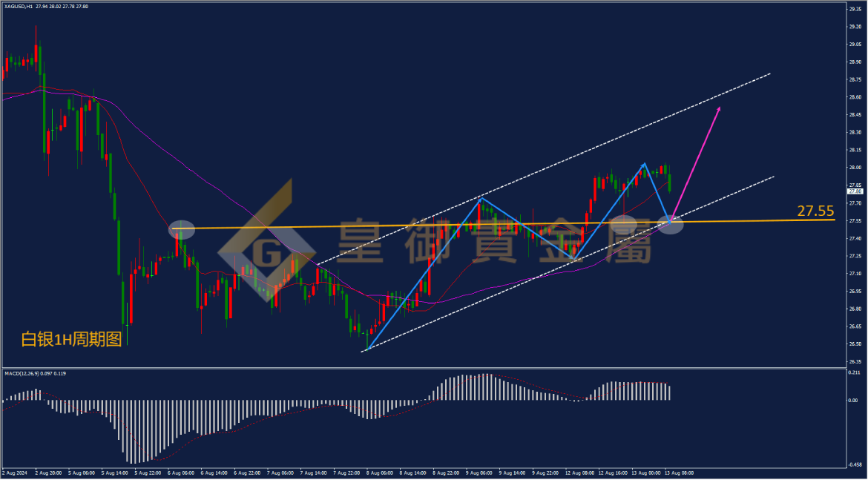The height and width of the screenshot is (480, 868).
Task: Click the 27.70 price scale label
Action: (x=855, y=203)
